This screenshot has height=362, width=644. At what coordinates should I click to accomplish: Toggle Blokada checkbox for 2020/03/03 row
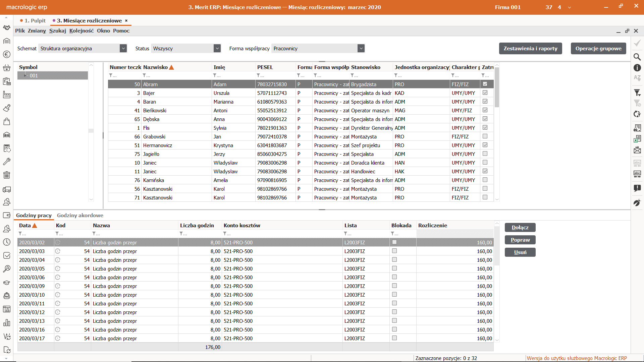pyautogui.click(x=394, y=251)
